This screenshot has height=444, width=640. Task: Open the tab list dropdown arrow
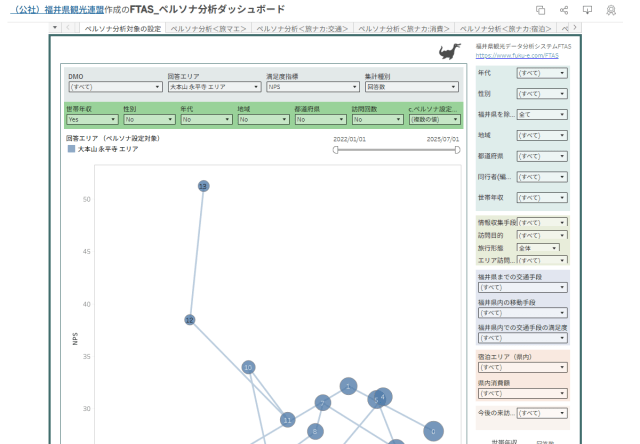[x=55, y=28]
